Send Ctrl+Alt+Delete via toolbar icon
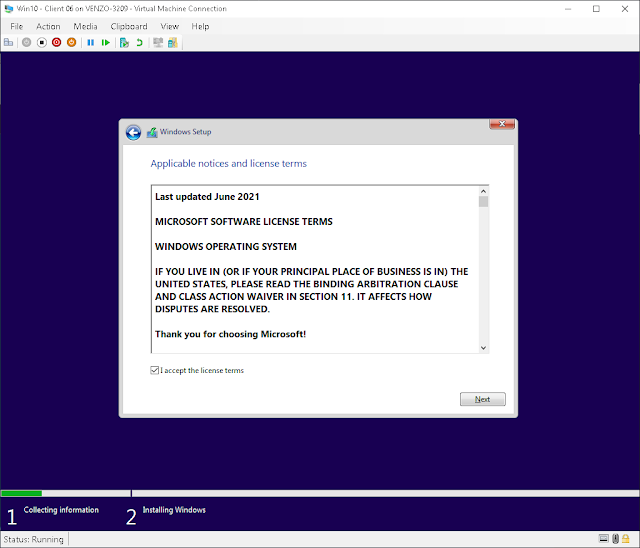The image size is (640, 548). 9,42
